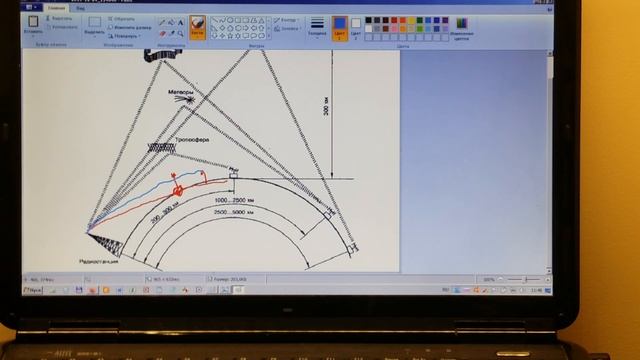Image resolution: width=640 pixels, height=360 pixels.
Task: Open the Thickness (Толщина) line size dropdown
Action: click(x=317, y=28)
